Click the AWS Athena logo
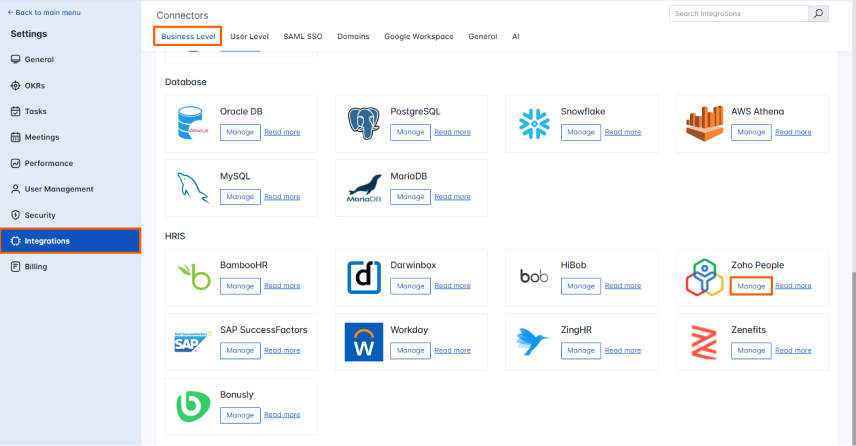The image size is (856, 446). coord(705,123)
